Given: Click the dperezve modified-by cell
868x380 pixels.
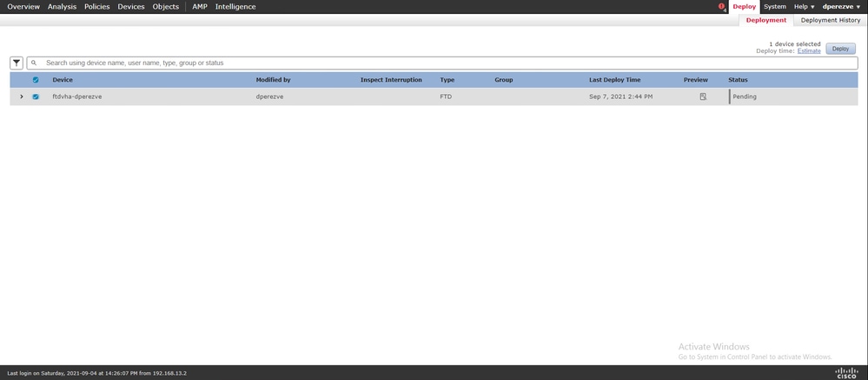Looking at the screenshot, I should [270, 97].
